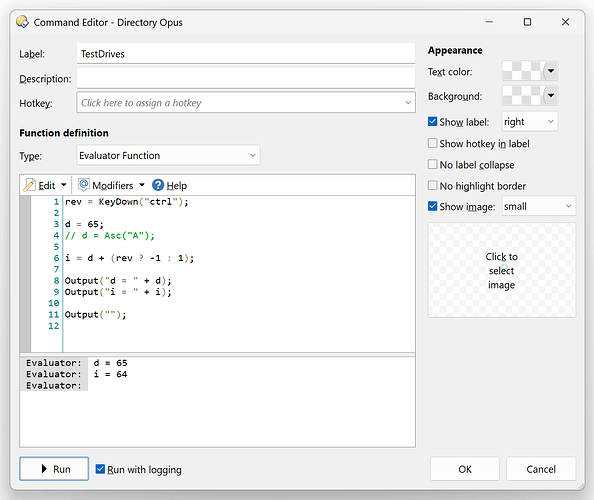The height and width of the screenshot is (500, 594).
Task: Enable No highlight border option
Action: pos(432,186)
